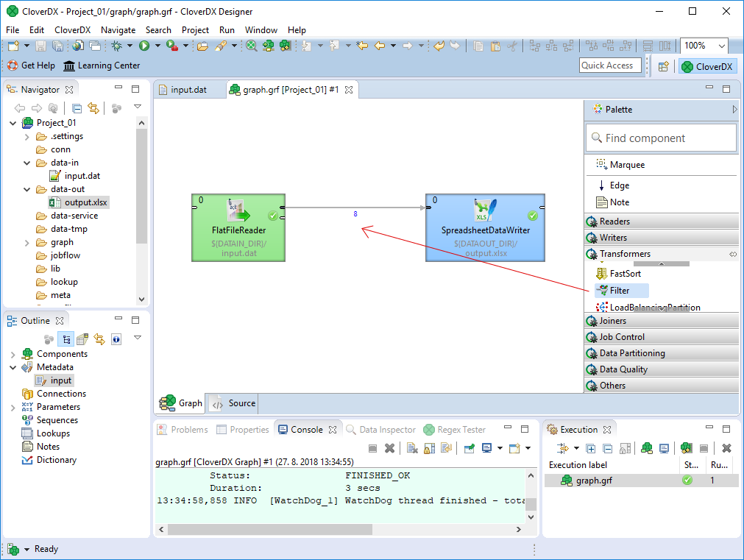This screenshot has height=560, width=744.
Task: Select the Marquee tool in the palette
Action: coord(626,165)
